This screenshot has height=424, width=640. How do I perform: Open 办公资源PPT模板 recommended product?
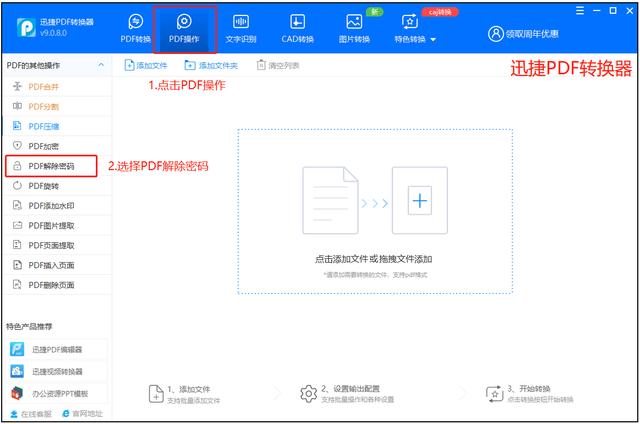57,393
